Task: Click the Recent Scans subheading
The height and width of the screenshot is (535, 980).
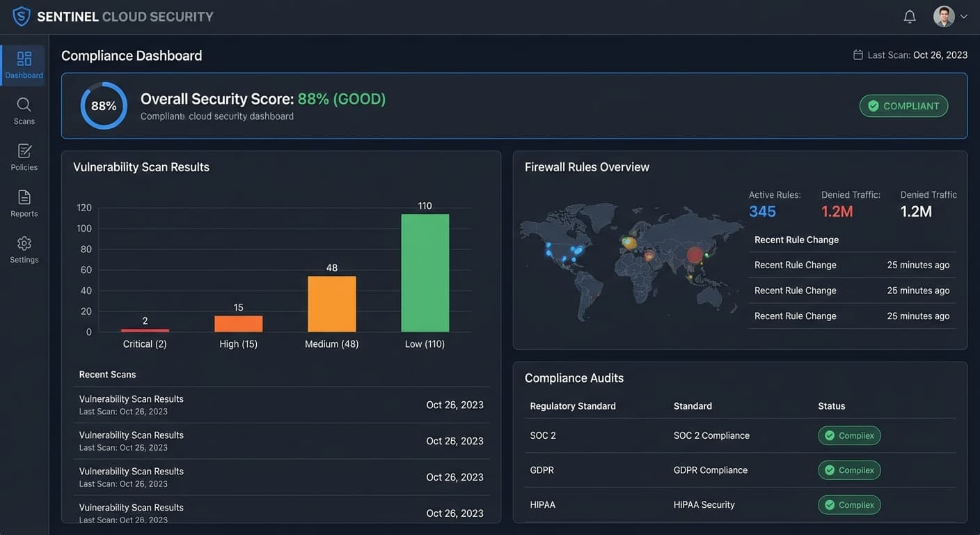Action: 108,375
